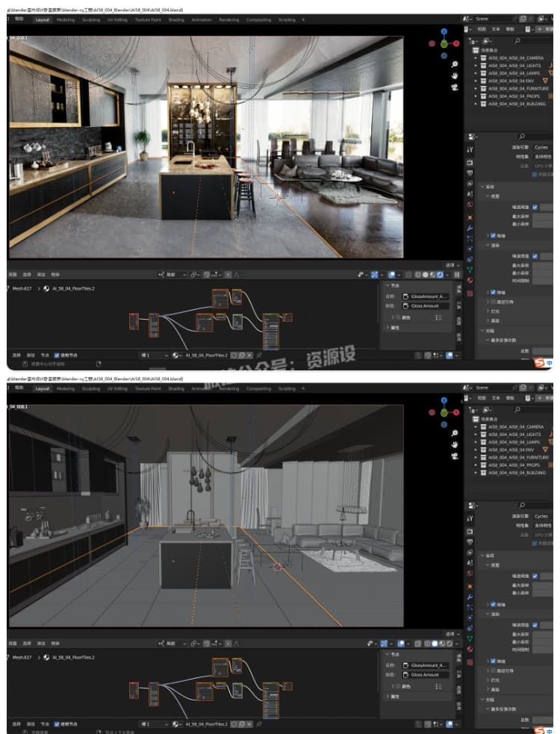Screen dimensions: 560x734
Task: Toggle render 噪波阈值 checkbox under 渲染 in rendered-view window
Action: click(535, 256)
